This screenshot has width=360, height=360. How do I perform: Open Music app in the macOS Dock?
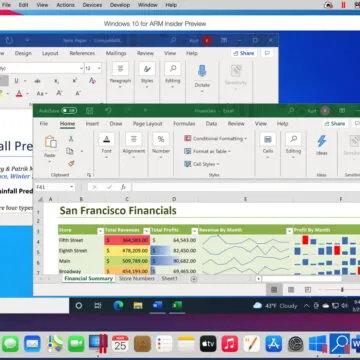(230, 344)
